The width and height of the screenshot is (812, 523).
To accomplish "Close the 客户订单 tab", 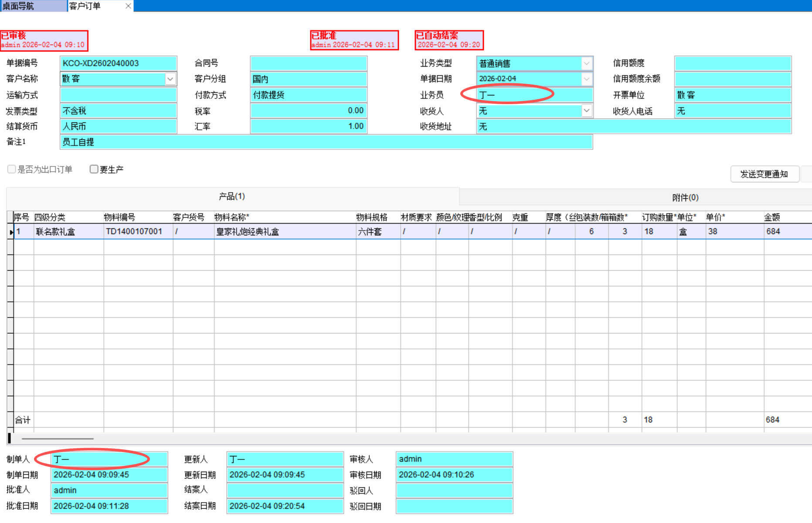I will (128, 6).
